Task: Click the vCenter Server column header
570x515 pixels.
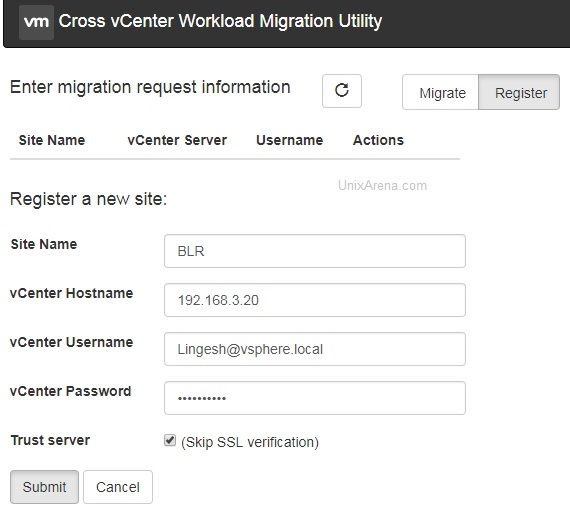Action: click(x=177, y=140)
